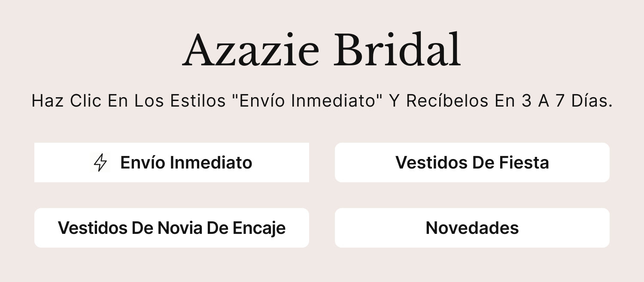Choose the lace wedding dresses quick link
The image size is (644, 282).
tap(172, 228)
